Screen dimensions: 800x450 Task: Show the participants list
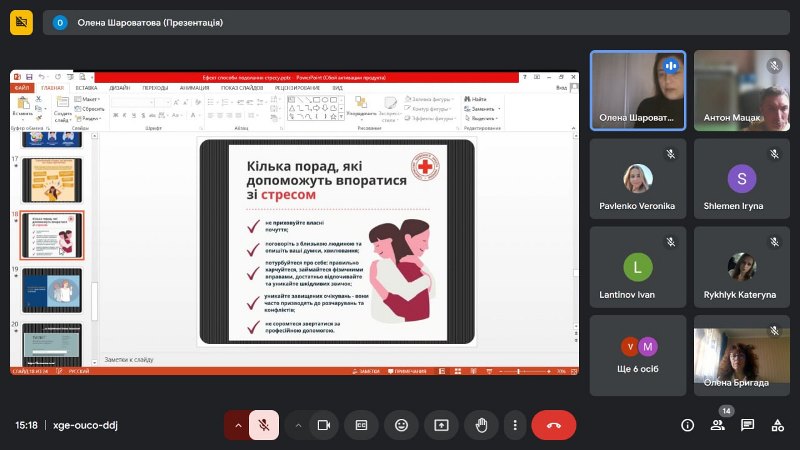click(717, 425)
